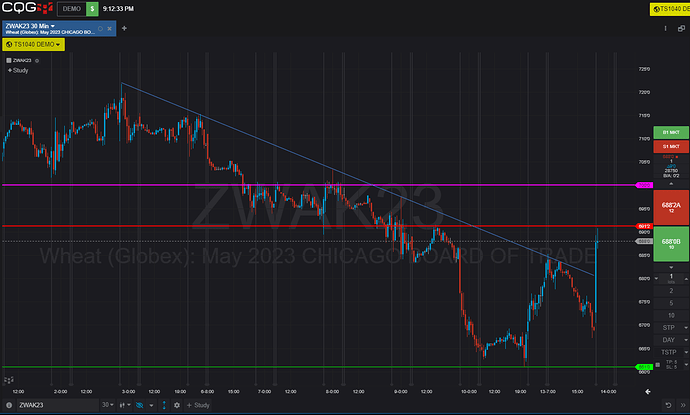690x415 pixels.
Task: Open the TP/SL bracket settings dropdown
Action: [686, 365]
